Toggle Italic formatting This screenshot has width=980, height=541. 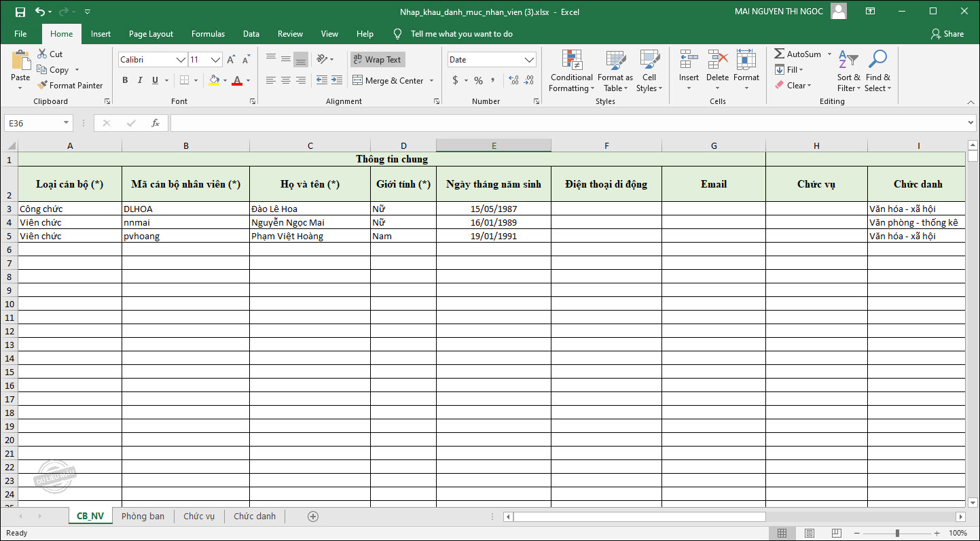point(140,80)
